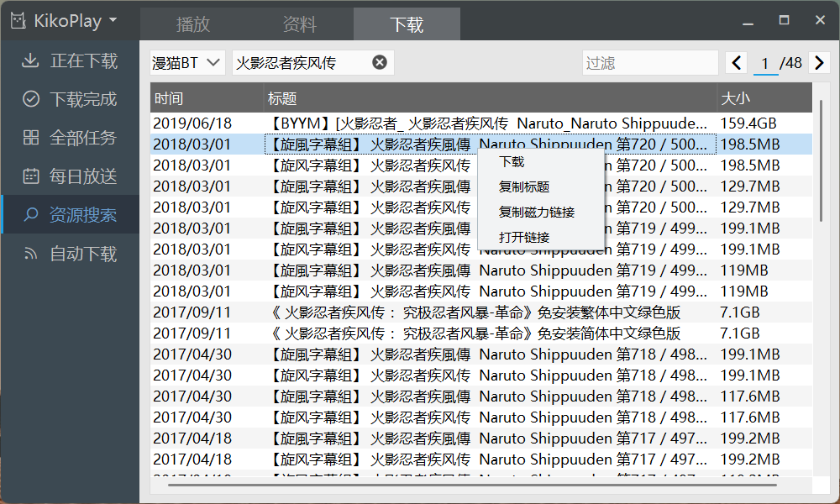Open 全部任务 in the sidebar
This screenshot has height=504, width=840.
(71, 138)
